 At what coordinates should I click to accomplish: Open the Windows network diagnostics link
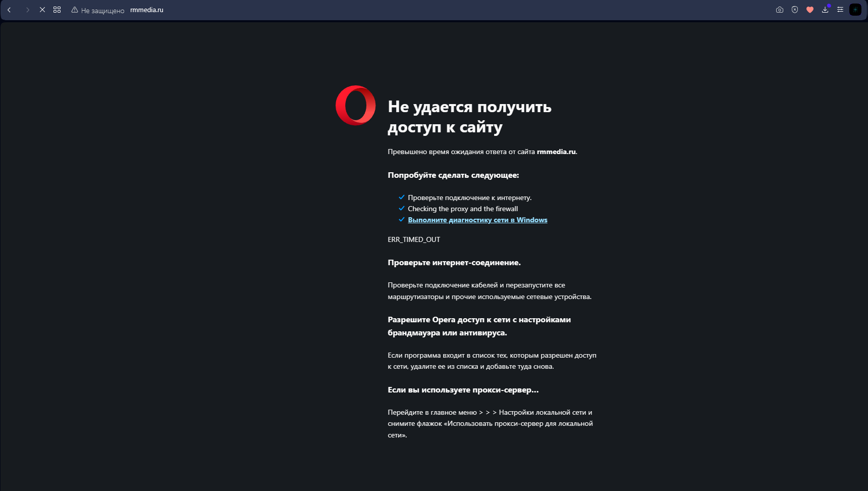tap(477, 220)
